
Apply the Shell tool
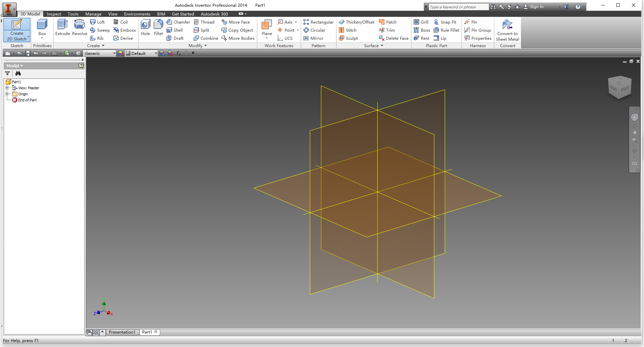click(x=175, y=30)
